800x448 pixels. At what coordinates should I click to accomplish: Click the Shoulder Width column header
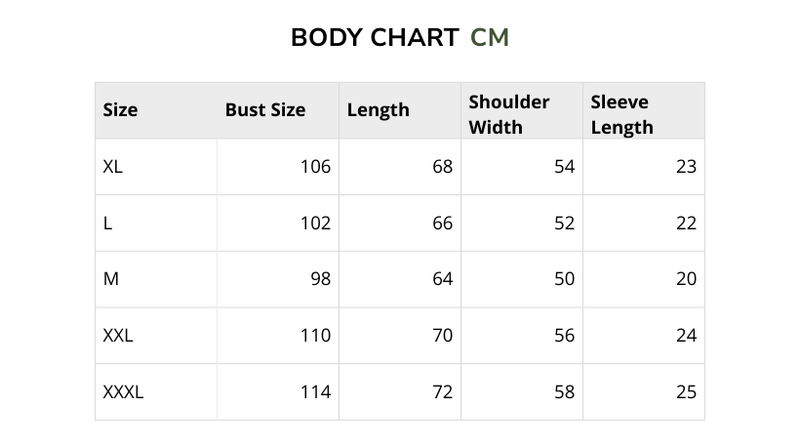pyautogui.click(x=509, y=114)
